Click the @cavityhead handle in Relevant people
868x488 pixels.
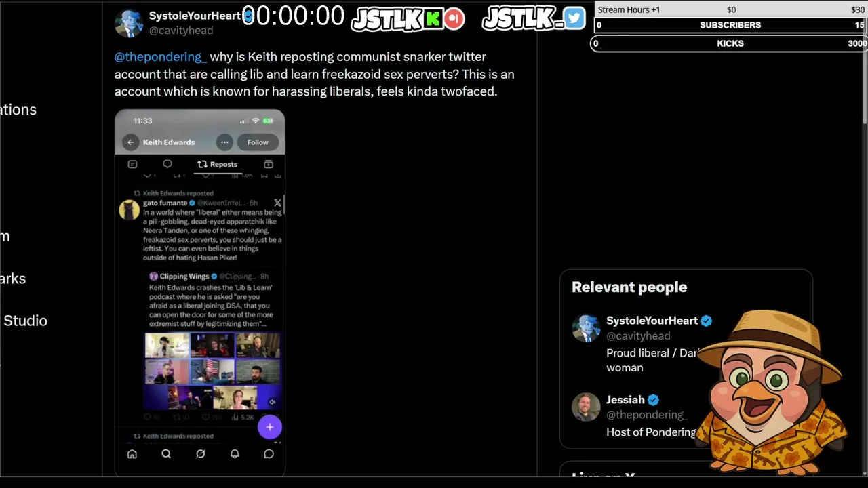[x=638, y=335]
